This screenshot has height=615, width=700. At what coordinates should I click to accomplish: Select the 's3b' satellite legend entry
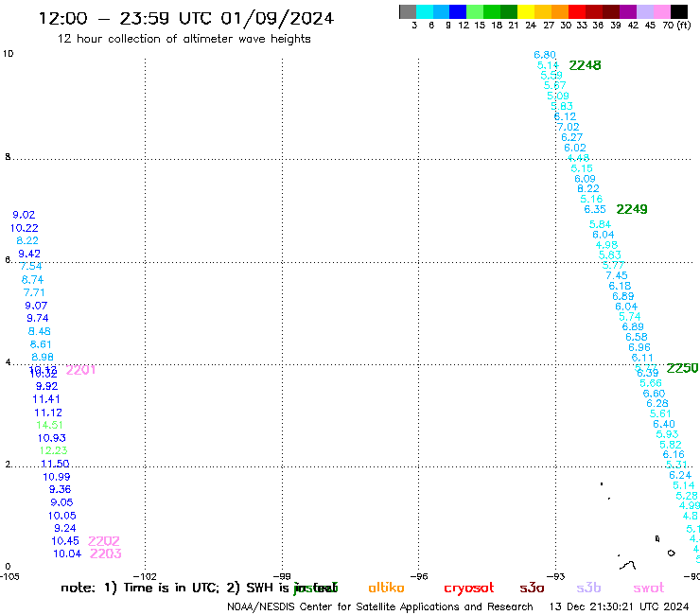[x=588, y=588]
